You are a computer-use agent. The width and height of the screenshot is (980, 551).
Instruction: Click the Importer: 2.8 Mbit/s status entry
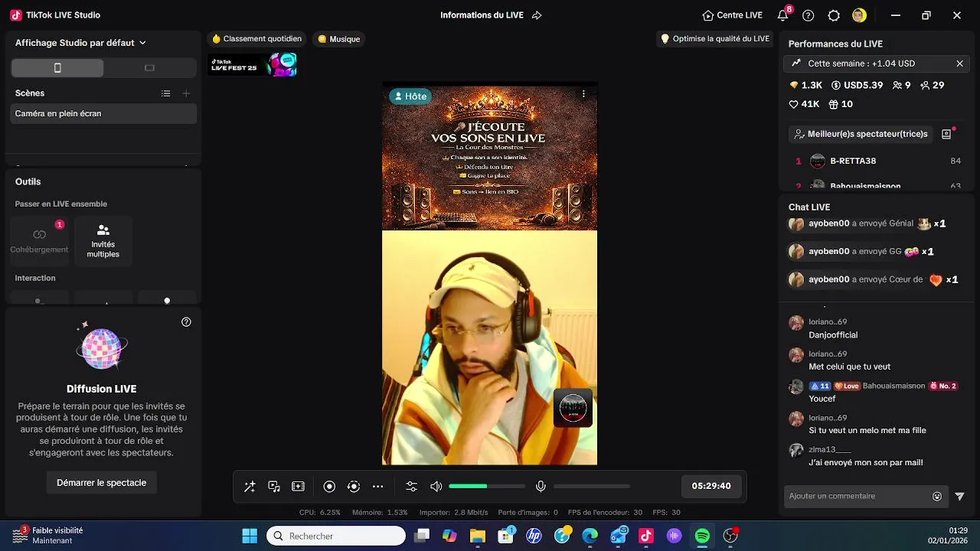[x=454, y=513]
